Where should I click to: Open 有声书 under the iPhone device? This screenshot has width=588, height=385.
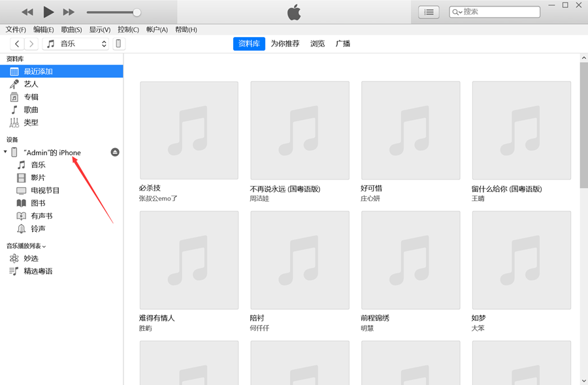click(x=42, y=216)
